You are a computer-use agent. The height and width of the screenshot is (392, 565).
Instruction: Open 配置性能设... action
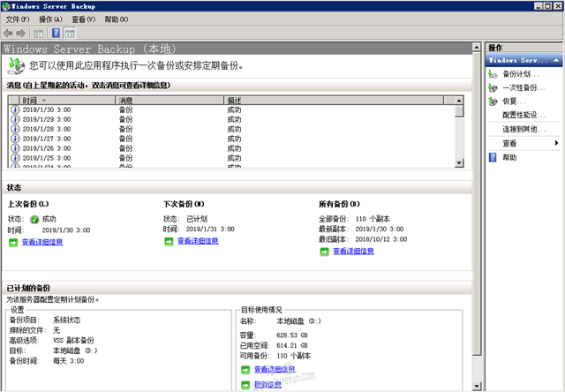pyautogui.click(x=524, y=115)
